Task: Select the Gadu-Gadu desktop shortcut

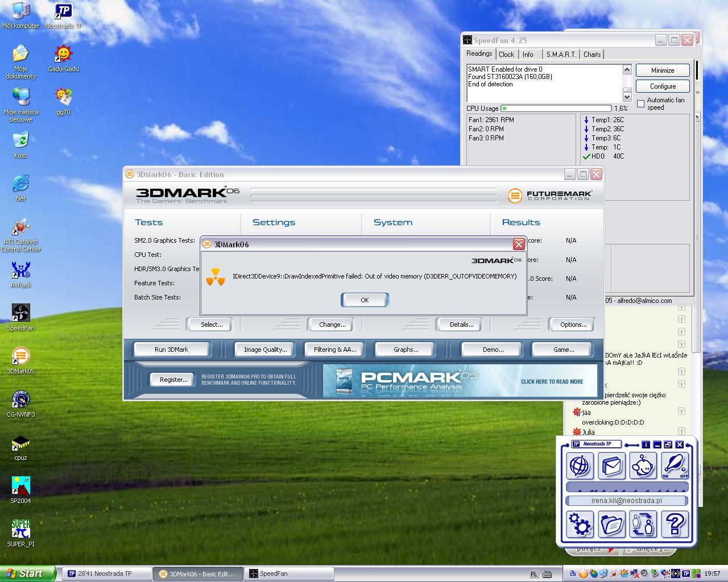Action: click(x=63, y=59)
